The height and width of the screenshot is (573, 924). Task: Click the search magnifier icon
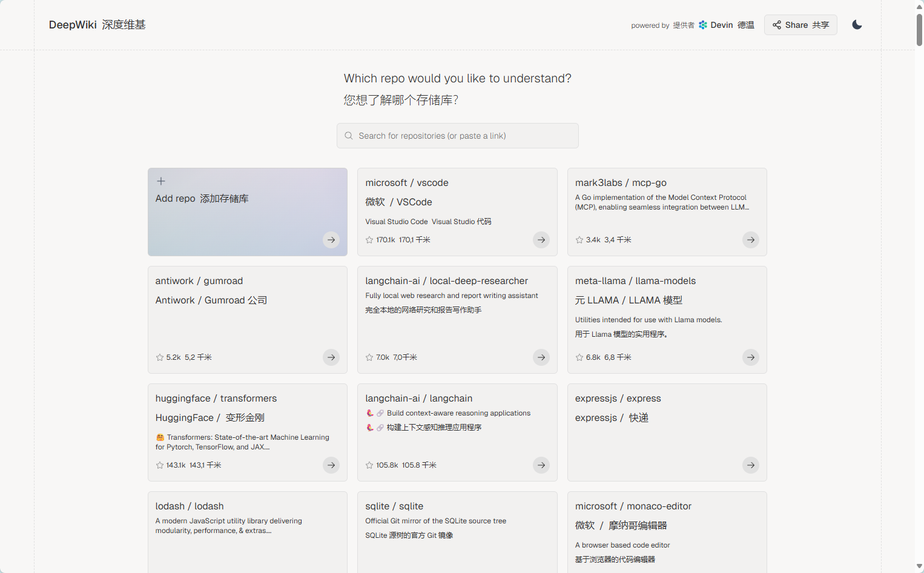tap(349, 136)
